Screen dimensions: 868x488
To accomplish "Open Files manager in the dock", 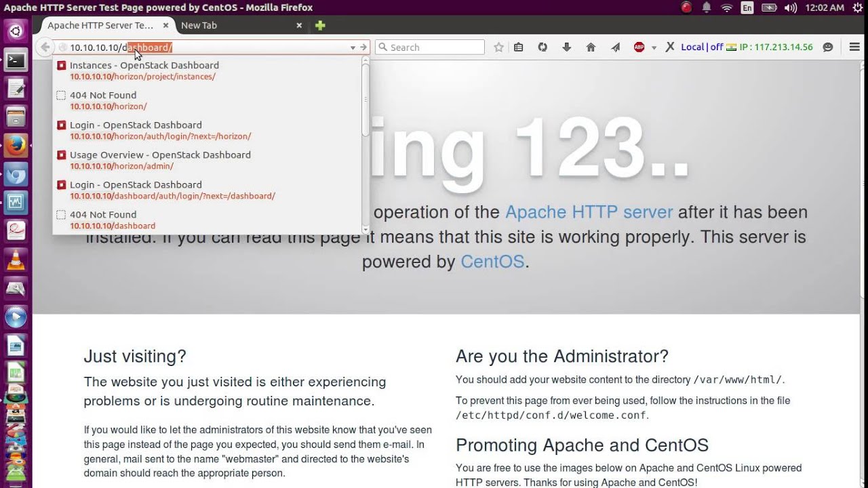I will click(x=16, y=117).
